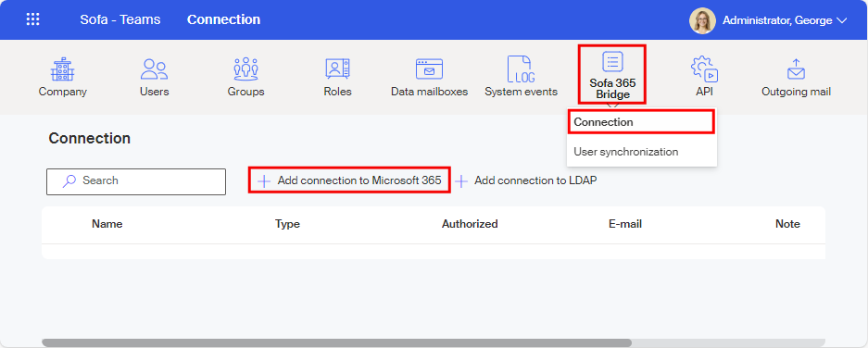Open the Outgoing mail icon

click(x=796, y=69)
